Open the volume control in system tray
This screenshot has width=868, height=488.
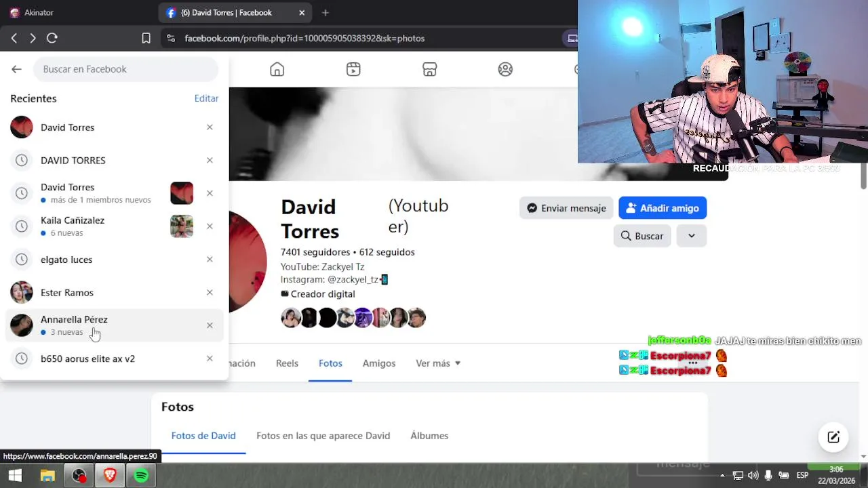[x=753, y=476]
